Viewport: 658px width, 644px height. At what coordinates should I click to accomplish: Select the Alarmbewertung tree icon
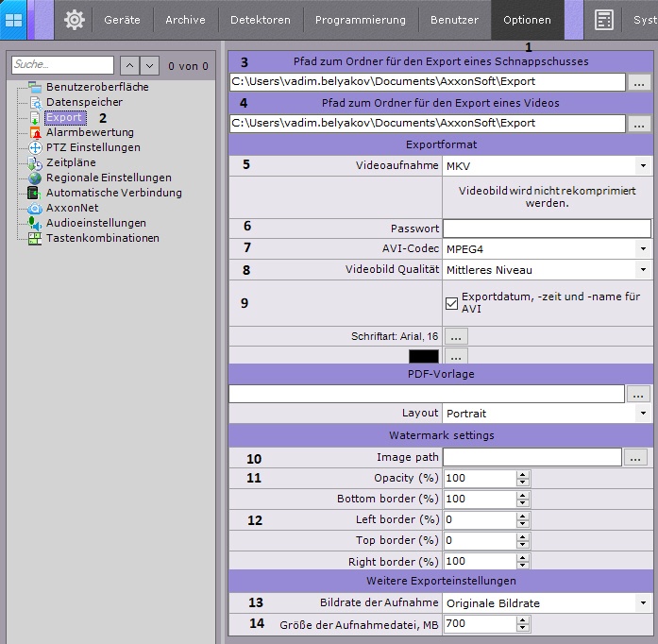point(36,133)
